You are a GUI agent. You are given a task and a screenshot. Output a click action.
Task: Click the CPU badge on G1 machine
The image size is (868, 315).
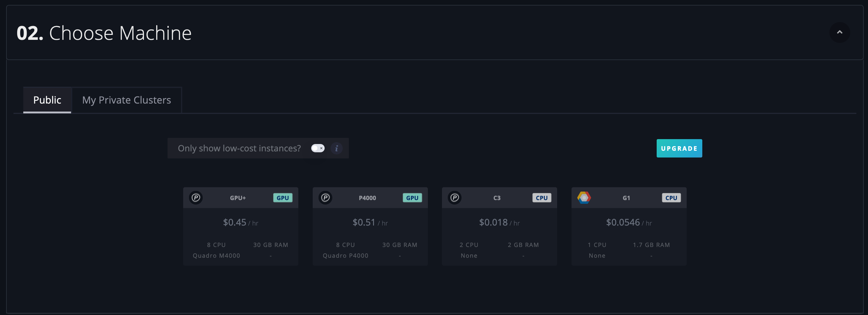point(671,198)
